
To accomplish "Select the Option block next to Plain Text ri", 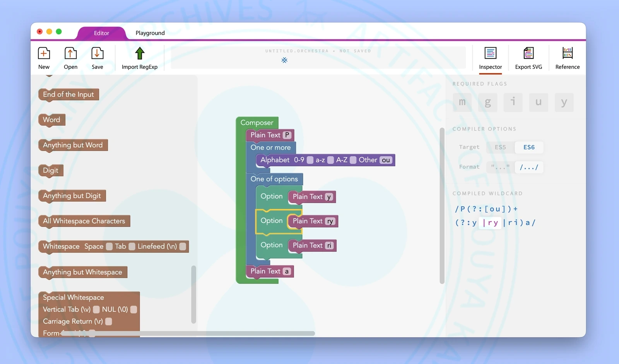I will 272,245.
